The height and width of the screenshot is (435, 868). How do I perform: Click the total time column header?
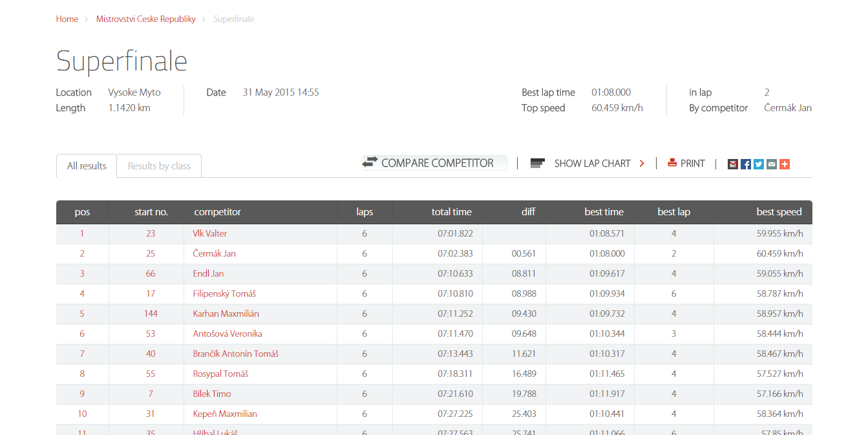(451, 212)
